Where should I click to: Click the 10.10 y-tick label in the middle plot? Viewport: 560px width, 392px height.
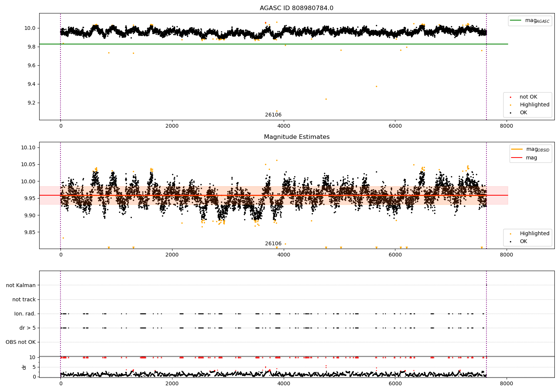pyautogui.click(x=28, y=147)
